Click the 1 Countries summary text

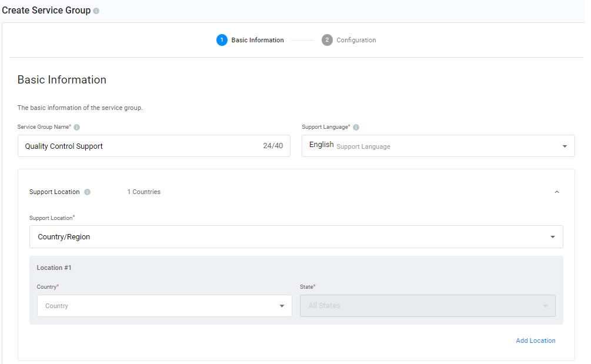143,192
